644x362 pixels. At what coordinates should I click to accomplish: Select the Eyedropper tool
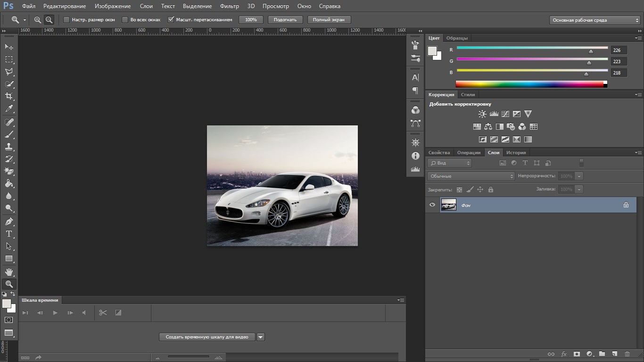(9, 108)
